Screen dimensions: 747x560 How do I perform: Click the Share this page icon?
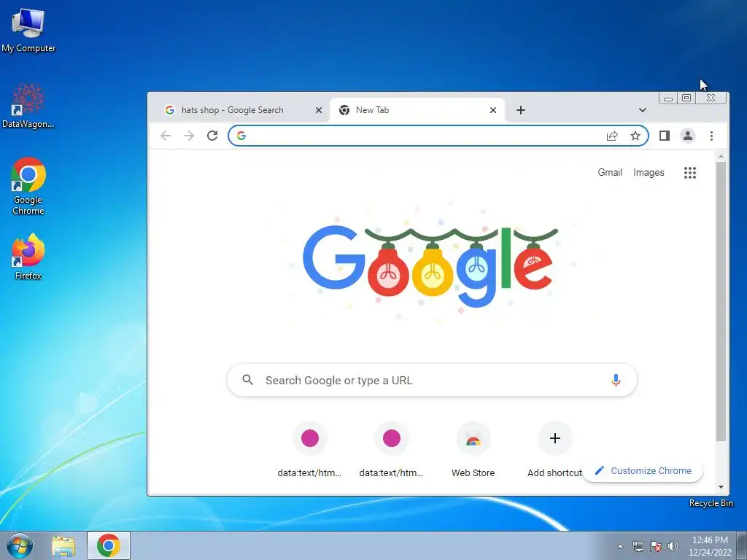[612, 136]
